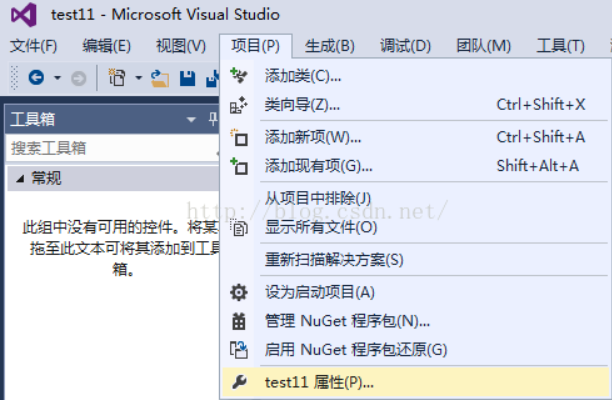Viewport: 612px width, 400px height.
Task: Click the navigate backward arrow icon
Action: 36,78
